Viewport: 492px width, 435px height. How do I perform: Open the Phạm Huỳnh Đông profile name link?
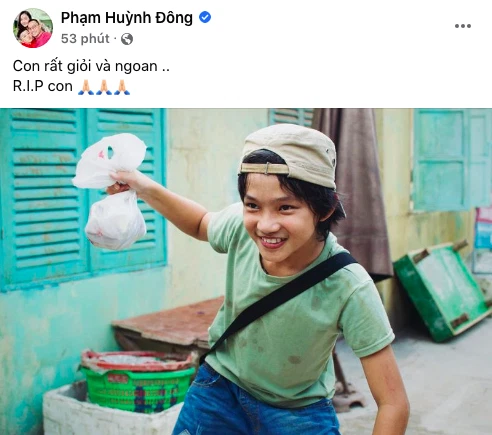(x=127, y=18)
